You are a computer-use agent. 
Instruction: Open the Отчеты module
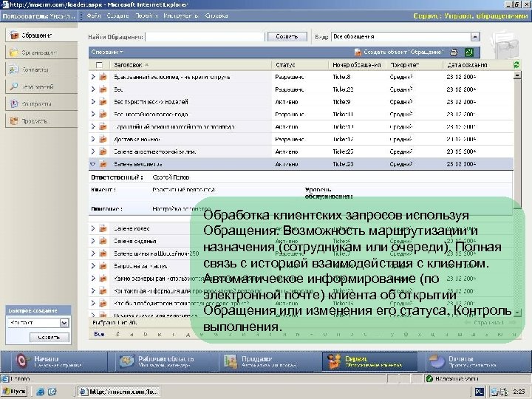coord(475,361)
